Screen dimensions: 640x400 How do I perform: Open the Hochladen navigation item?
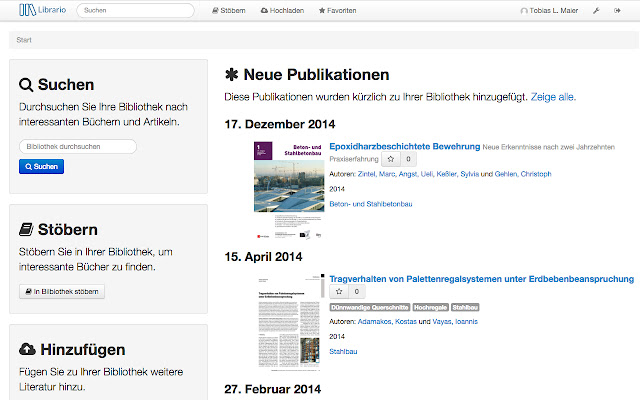pyautogui.click(x=282, y=11)
